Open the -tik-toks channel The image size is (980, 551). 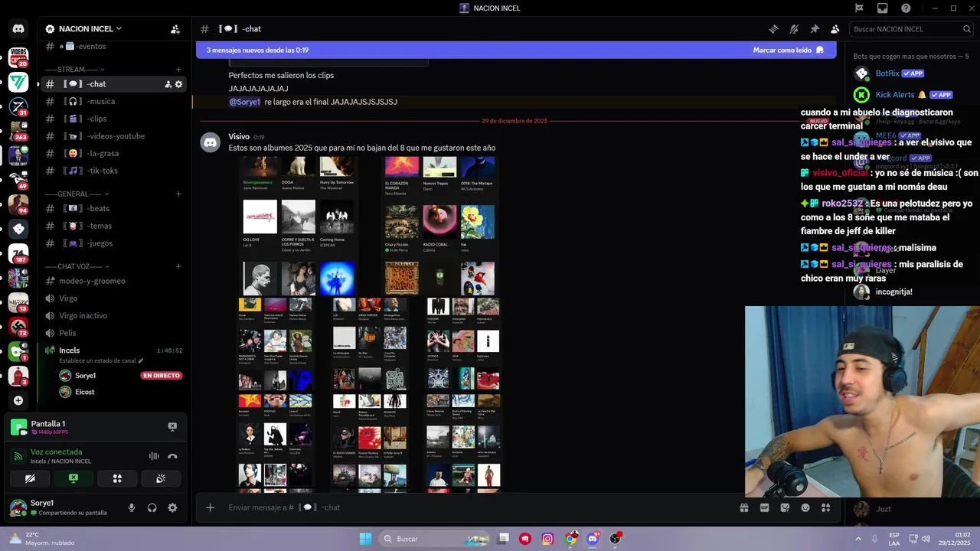click(112, 171)
